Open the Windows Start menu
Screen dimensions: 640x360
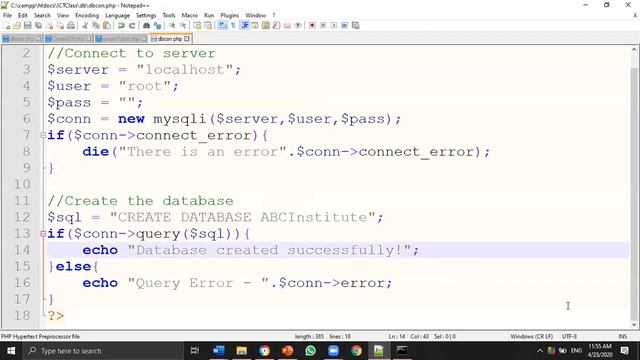pyautogui.click(x=11, y=351)
